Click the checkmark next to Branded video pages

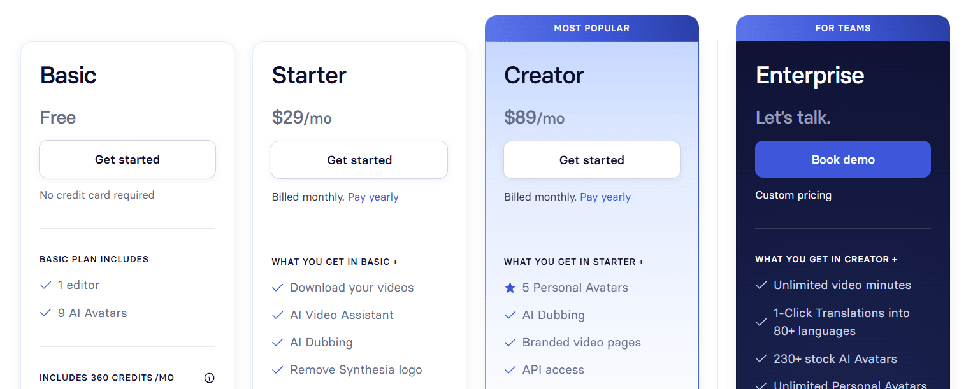coord(510,343)
